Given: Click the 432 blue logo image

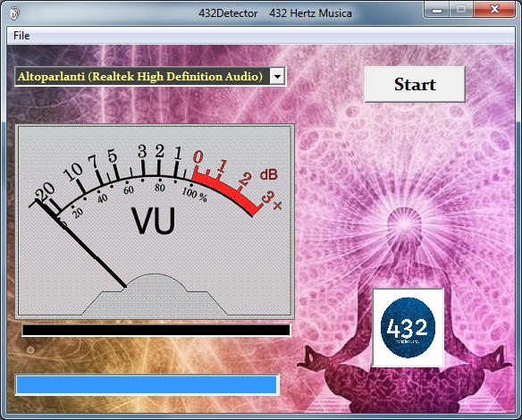Looking at the screenshot, I should 408,328.
